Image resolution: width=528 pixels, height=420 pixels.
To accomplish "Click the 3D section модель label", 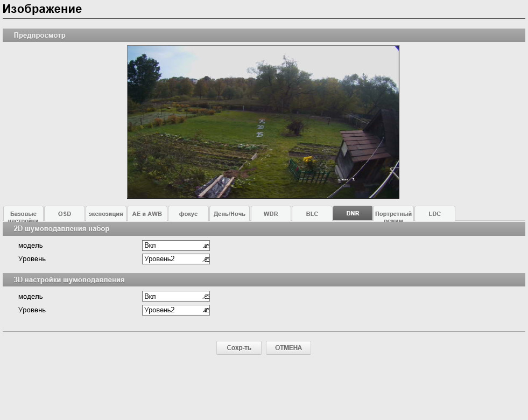I will (x=30, y=296).
